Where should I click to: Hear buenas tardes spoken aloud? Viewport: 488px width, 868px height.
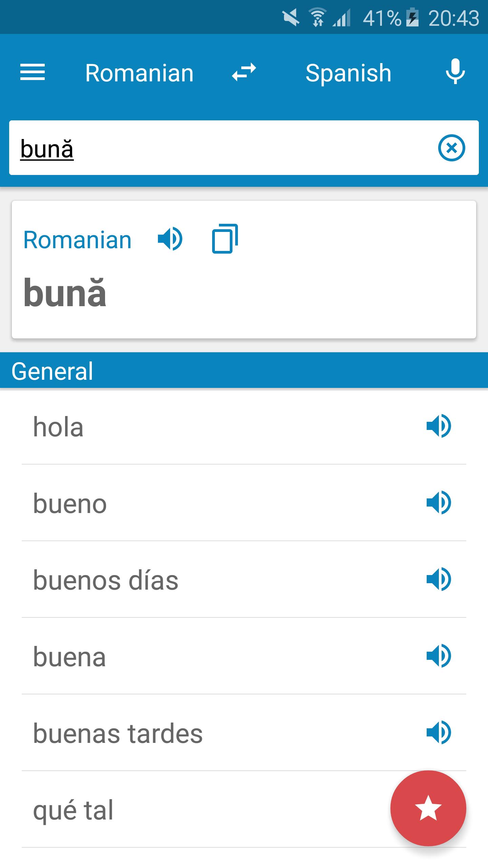tap(439, 733)
